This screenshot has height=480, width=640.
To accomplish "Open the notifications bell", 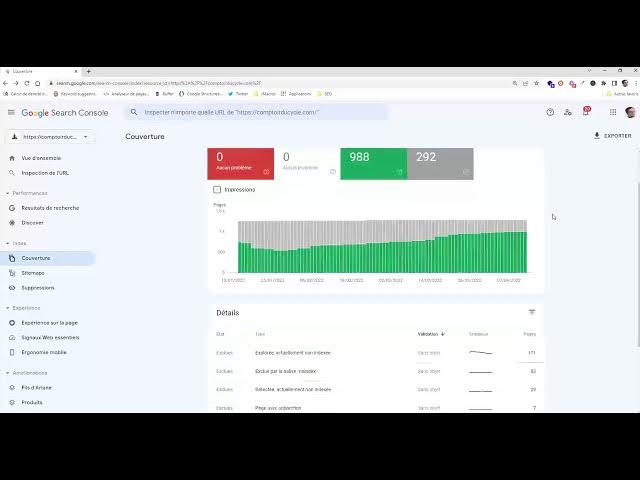I will tap(586, 111).
